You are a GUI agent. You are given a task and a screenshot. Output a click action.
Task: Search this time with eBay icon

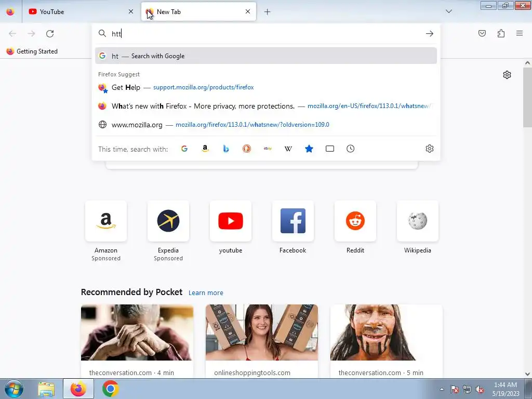pyautogui.click(x=268, y=149)
